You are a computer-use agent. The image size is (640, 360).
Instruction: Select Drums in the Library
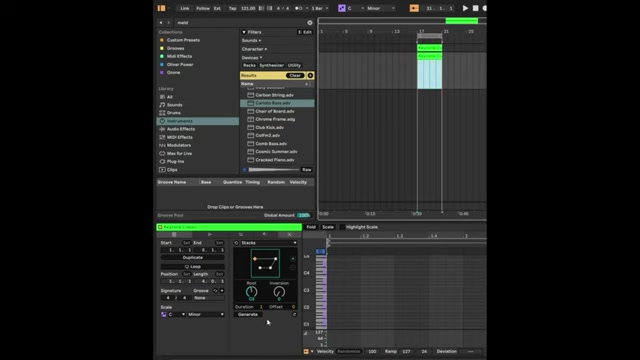(173, 113)
